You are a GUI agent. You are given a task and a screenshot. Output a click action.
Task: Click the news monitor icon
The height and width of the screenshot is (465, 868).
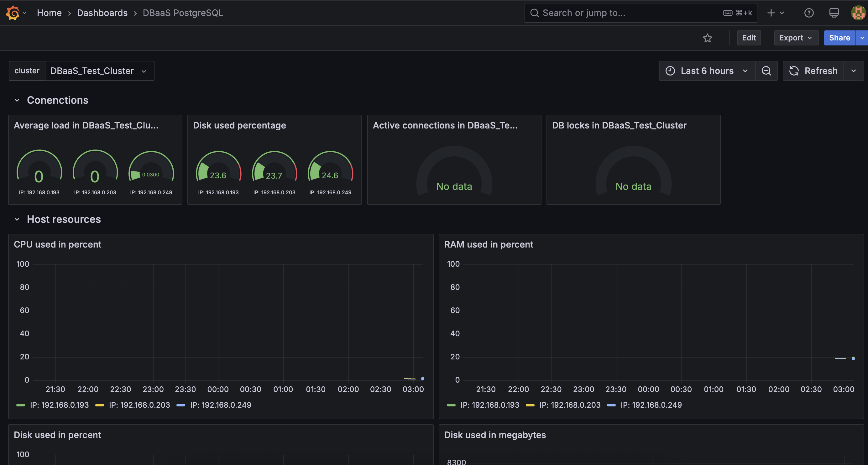pyautogui.click(x=834, y=13)
